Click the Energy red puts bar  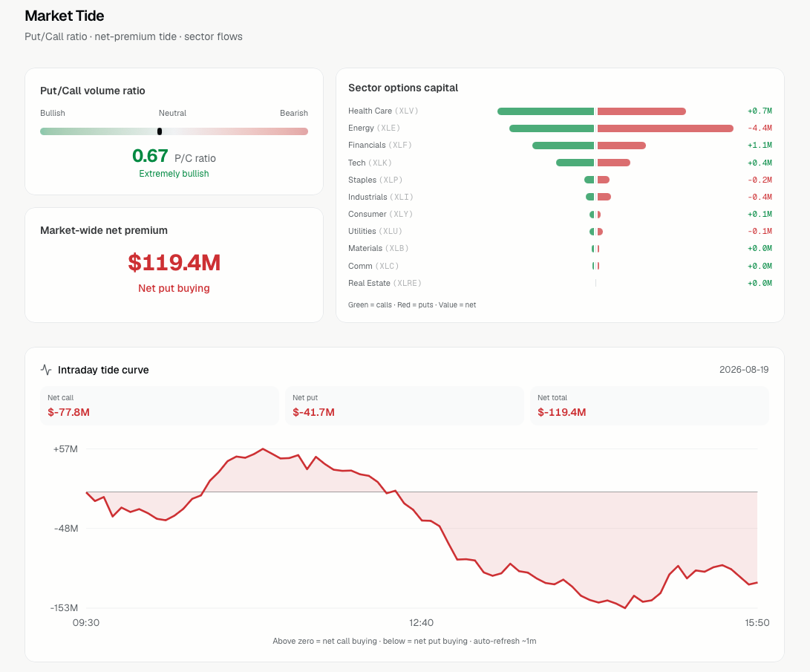[x=665, y=128]
